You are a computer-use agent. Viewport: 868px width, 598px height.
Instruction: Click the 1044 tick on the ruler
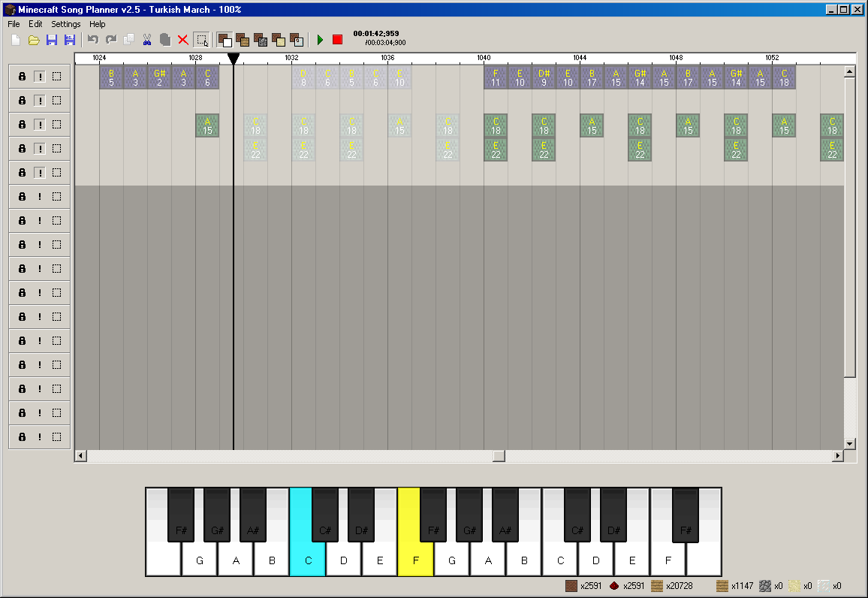point(580,58)
